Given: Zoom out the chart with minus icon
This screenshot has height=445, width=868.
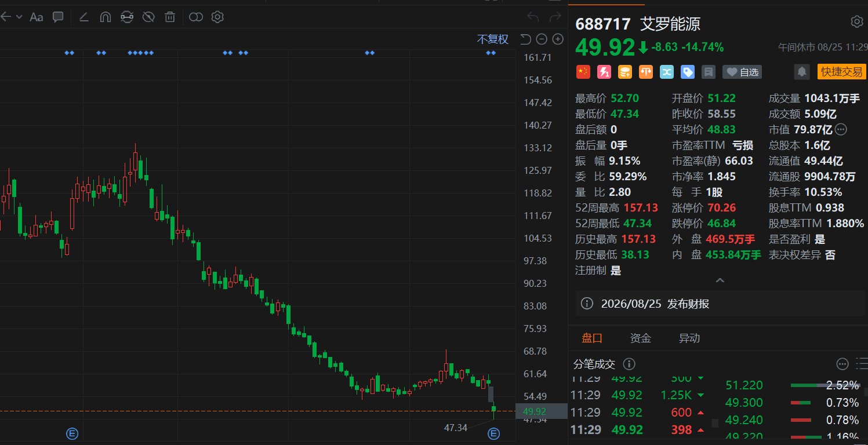Looking at the screenshot, I should (542, 39).
